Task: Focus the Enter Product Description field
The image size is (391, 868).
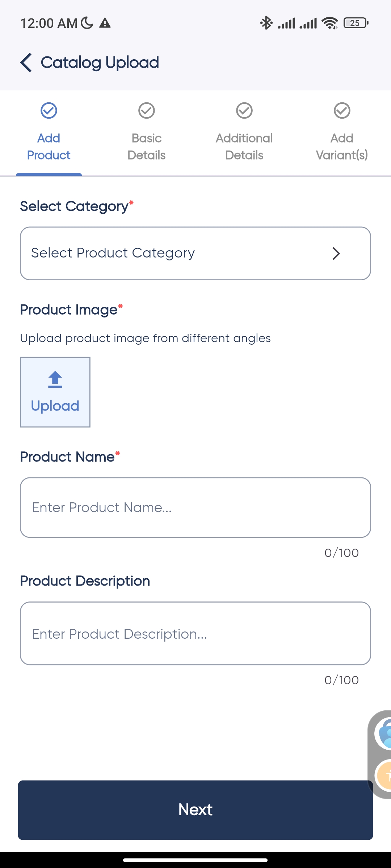Action: click(x=195, y=633)
